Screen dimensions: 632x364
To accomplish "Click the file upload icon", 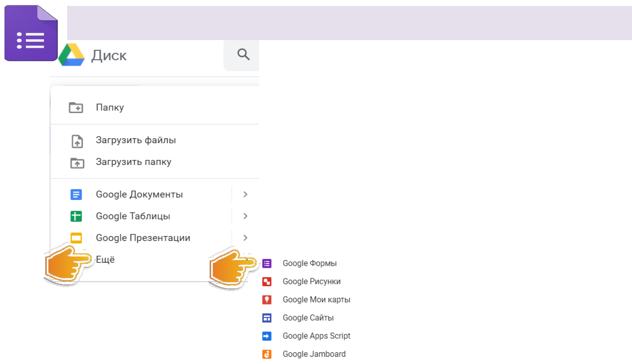I will [x=77, y=141].
